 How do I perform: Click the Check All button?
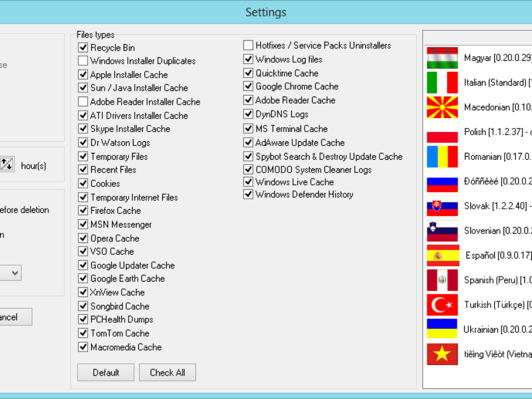click(168, 372)
